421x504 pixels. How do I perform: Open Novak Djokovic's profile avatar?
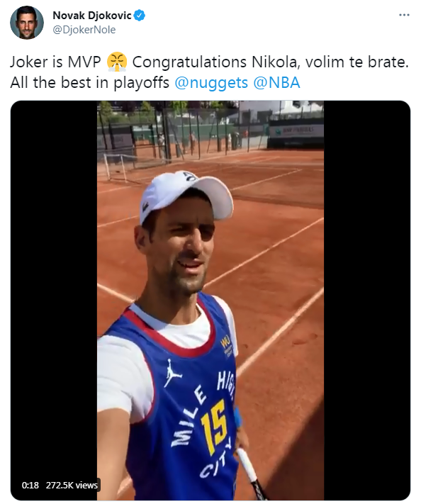(27, 23)
